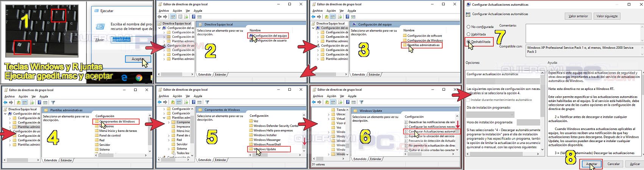Click the Aplicar button
The image size is (644, 170).
(635, 164)
